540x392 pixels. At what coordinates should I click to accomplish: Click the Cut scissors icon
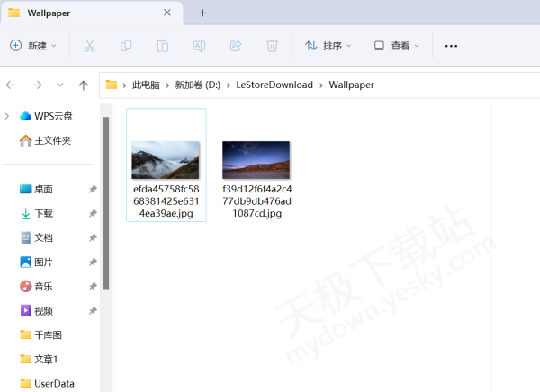(x=89, y=46)
